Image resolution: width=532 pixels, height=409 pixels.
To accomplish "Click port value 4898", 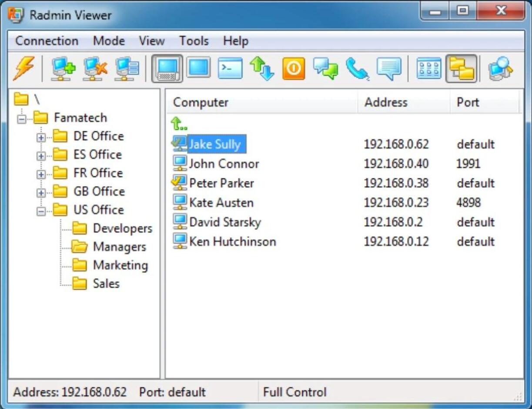I will [468, 203].
